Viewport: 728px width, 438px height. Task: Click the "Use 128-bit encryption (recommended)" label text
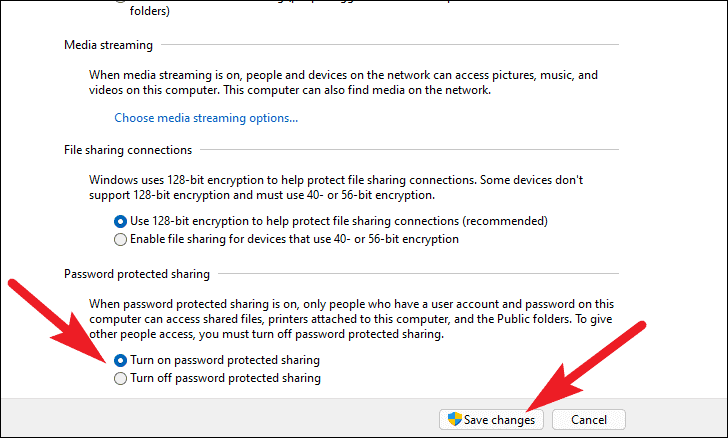click(x=339, y=221)
